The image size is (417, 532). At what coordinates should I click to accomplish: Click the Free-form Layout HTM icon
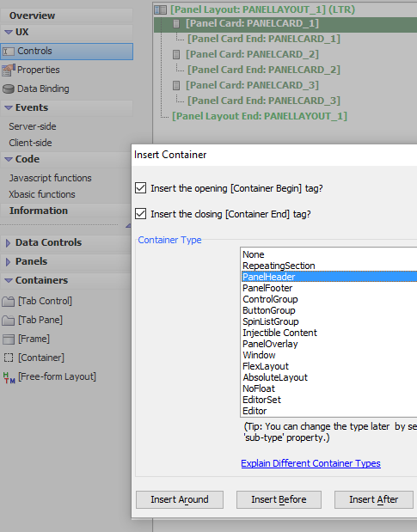click(x=9, y=377)
